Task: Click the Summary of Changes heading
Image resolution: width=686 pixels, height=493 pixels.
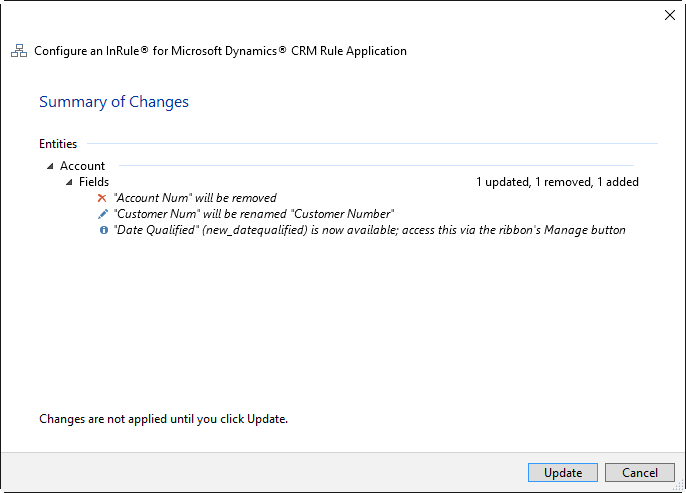Action: point(114,101)
